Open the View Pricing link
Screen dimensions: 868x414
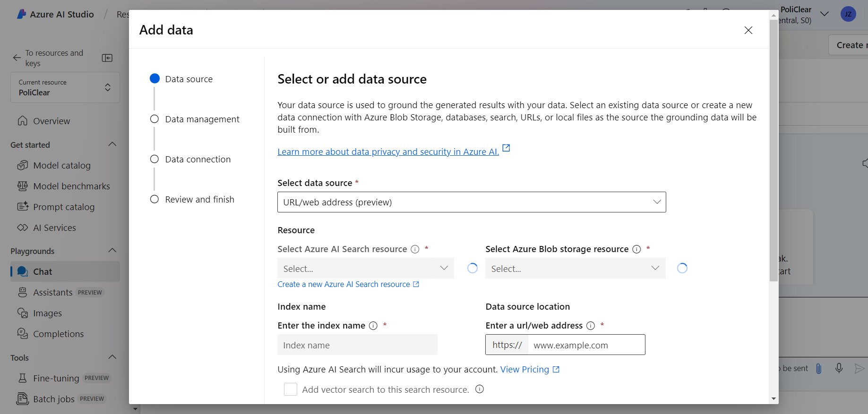coord(530,369)
